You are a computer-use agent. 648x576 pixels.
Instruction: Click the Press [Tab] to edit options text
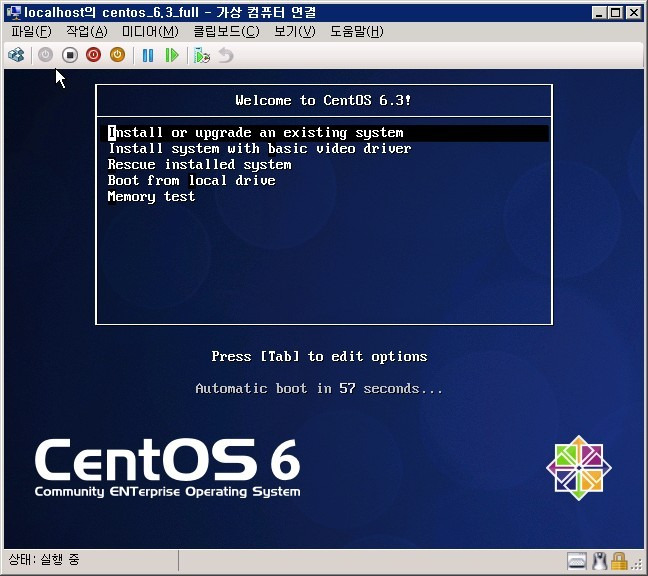(319, 356)
